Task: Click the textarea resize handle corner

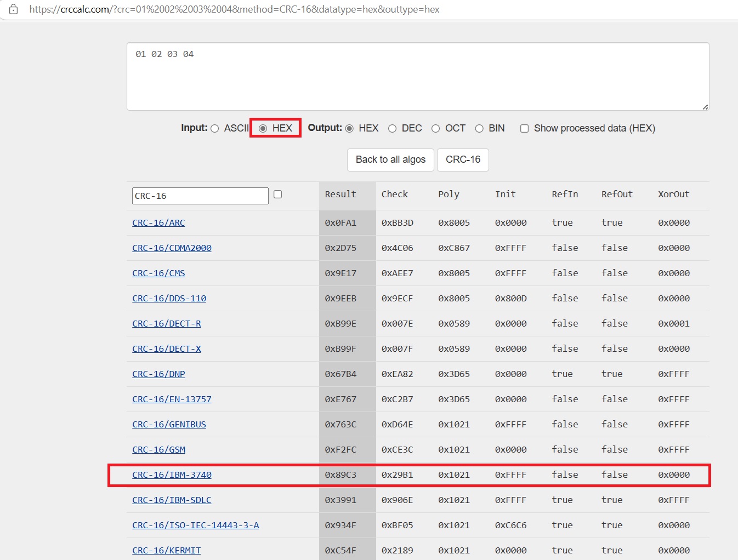Action: 705,106
